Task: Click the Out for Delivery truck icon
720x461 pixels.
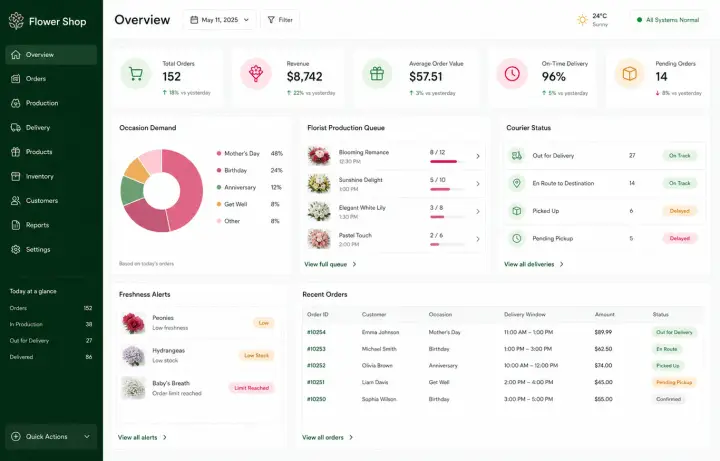Action: point(517,156)
